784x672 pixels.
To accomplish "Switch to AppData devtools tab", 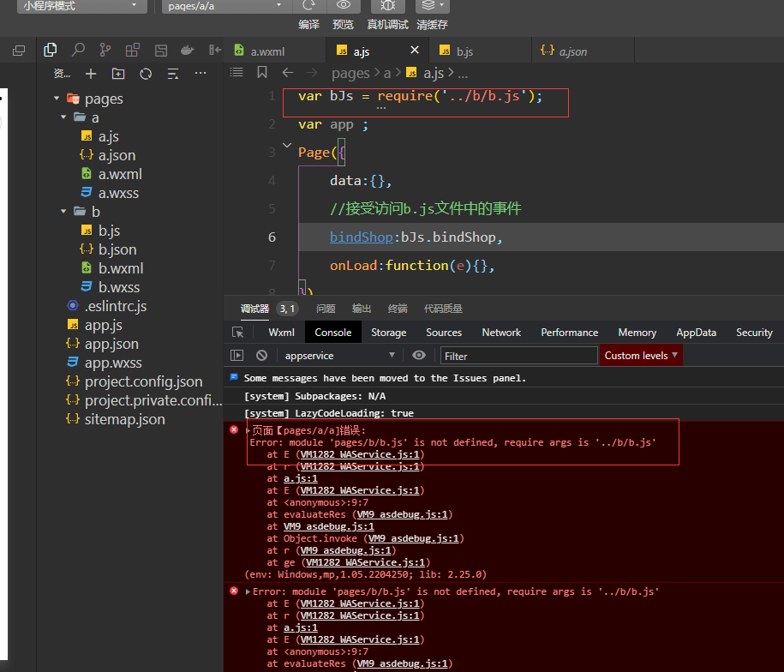I will coord(696,333).
